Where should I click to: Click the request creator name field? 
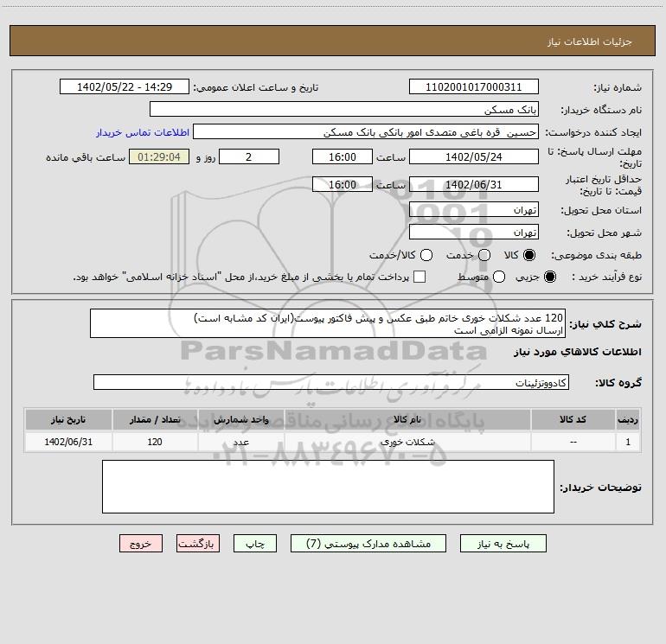click(x=366, y=131)
